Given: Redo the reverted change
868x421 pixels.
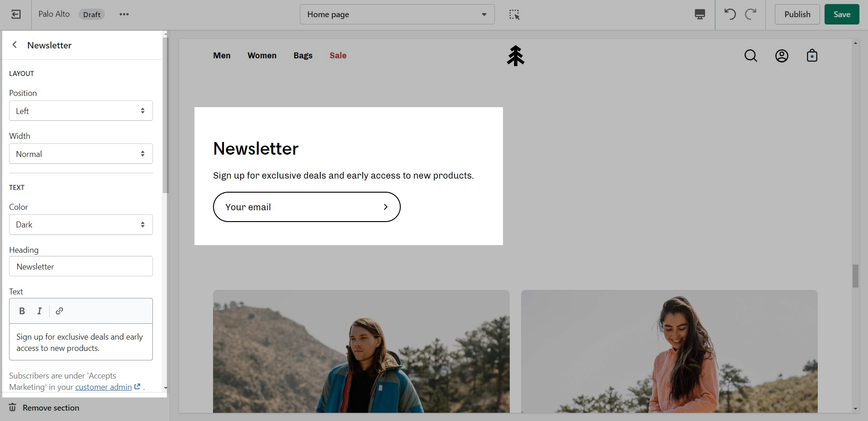Looking at the screenshot, I should (x=751, y=14).
